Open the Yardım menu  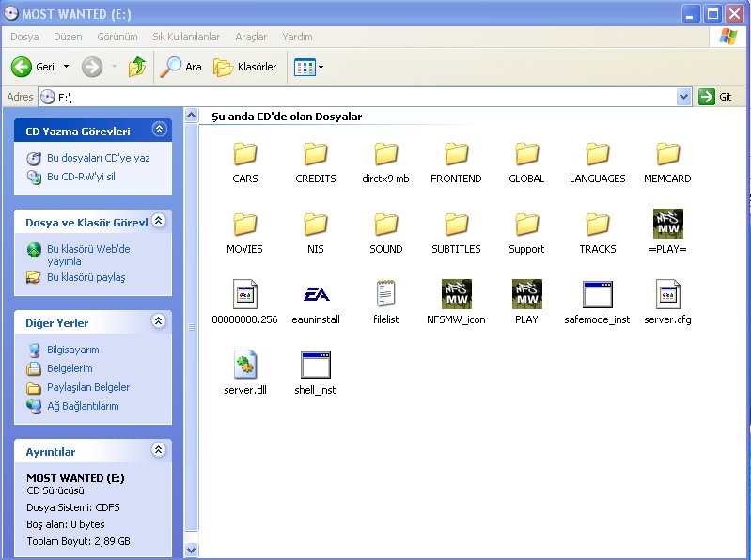(x=297, y=37)
